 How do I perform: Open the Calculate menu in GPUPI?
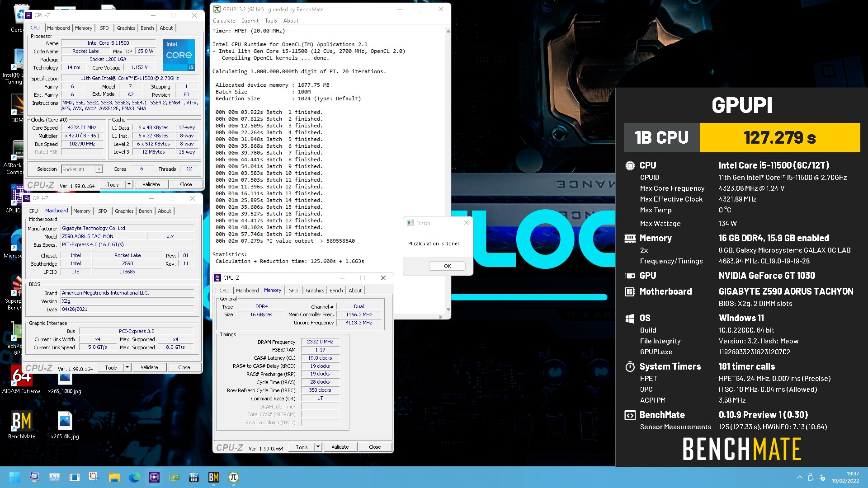[x=224, y=21]
